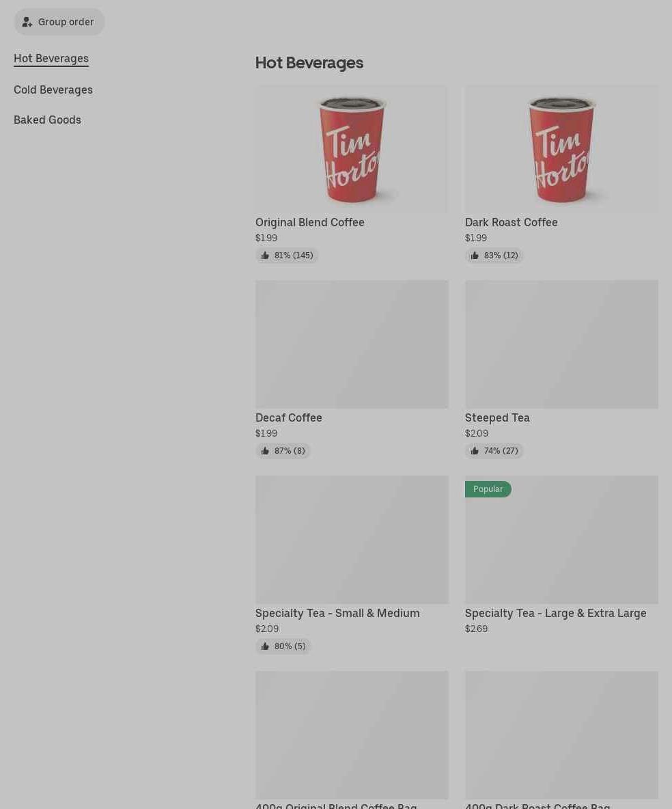The width and height of the screenshot is (672, 809).
Task: Choose Specialty Tea - Large & Extra Large title
Action: [x=555, y=614]
